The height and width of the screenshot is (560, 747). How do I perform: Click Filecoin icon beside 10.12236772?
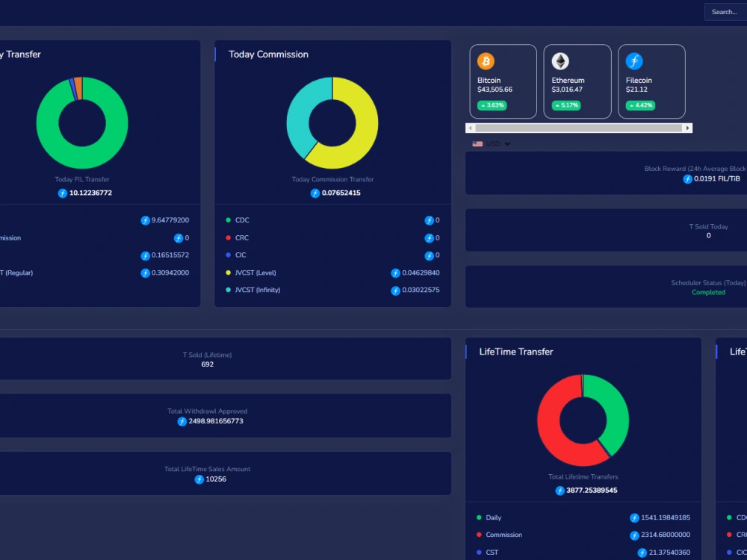(63, 193)
